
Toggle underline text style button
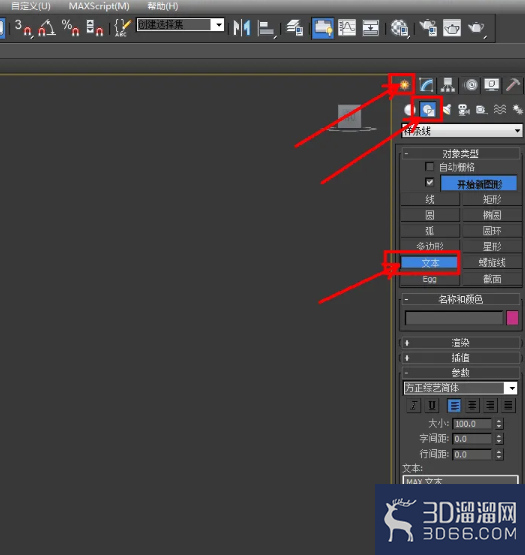(432, 405)
